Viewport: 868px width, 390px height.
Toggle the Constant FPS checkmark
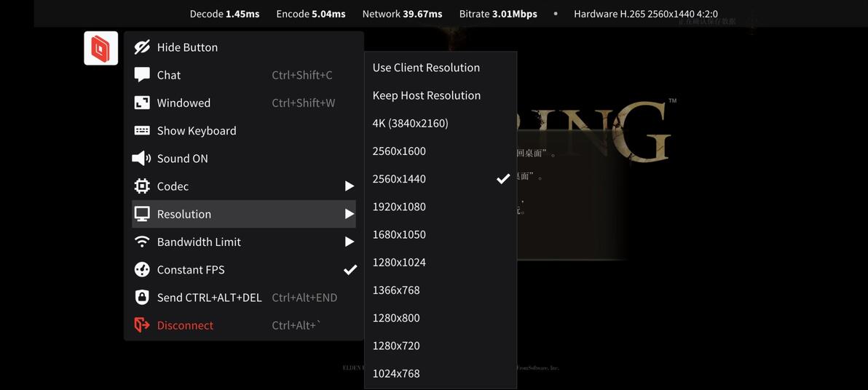coord(350,270)
